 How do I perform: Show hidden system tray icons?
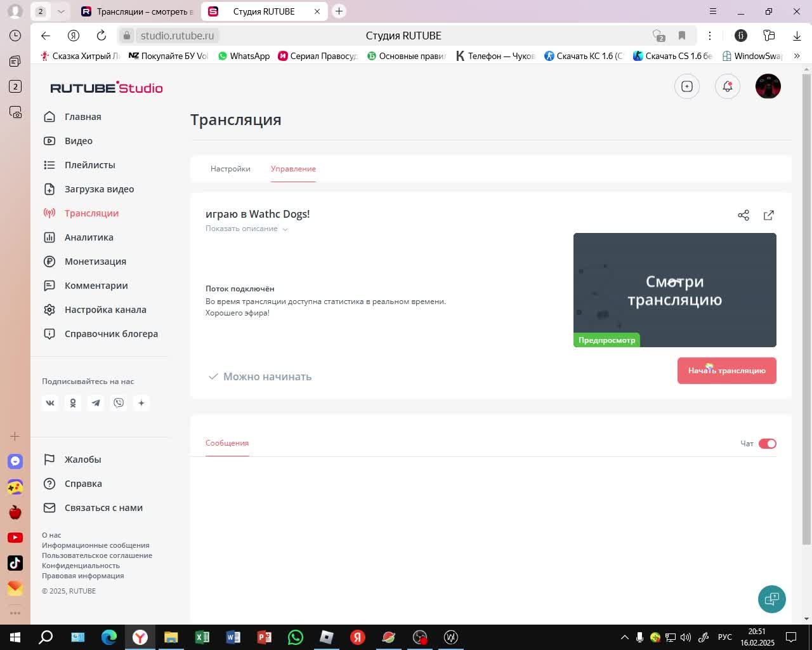625,637
